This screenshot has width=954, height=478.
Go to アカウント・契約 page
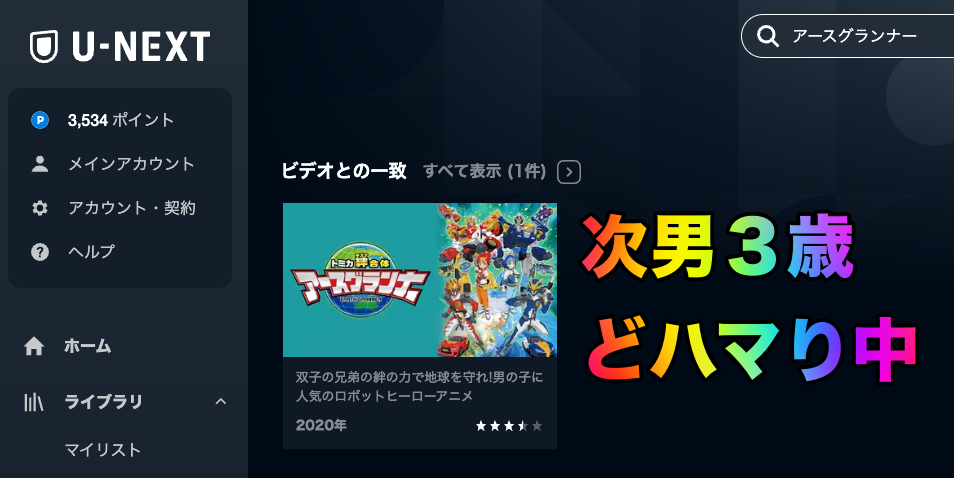(x=132, y=208)
